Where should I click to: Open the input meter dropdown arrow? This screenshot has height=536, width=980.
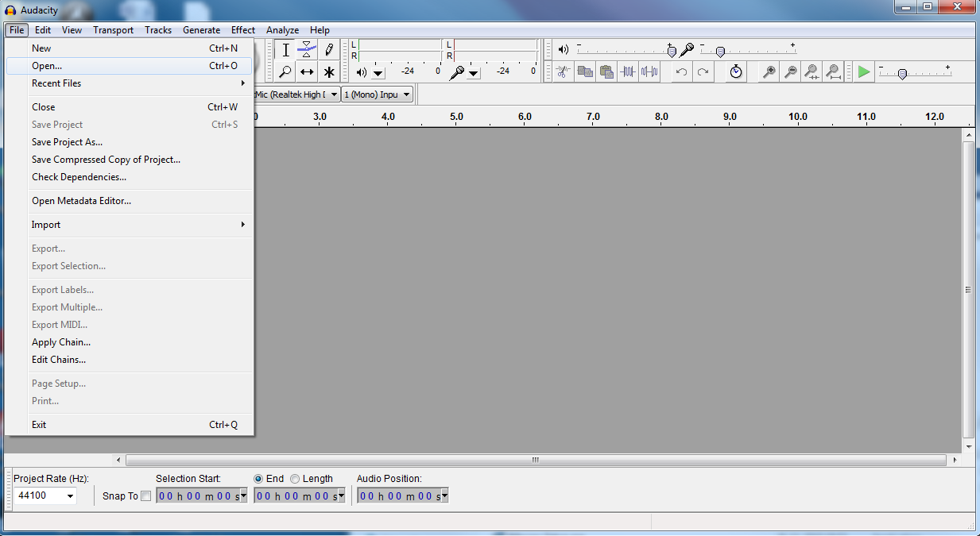(474, 73)
